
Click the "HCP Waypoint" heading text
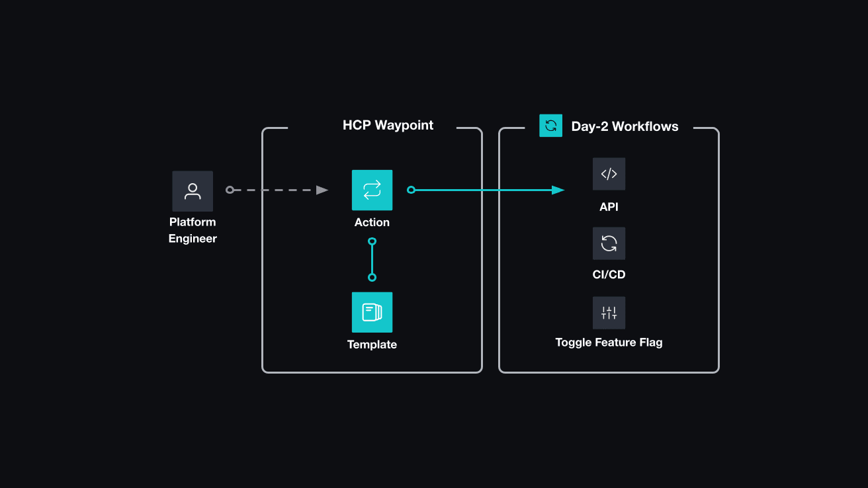388,125
